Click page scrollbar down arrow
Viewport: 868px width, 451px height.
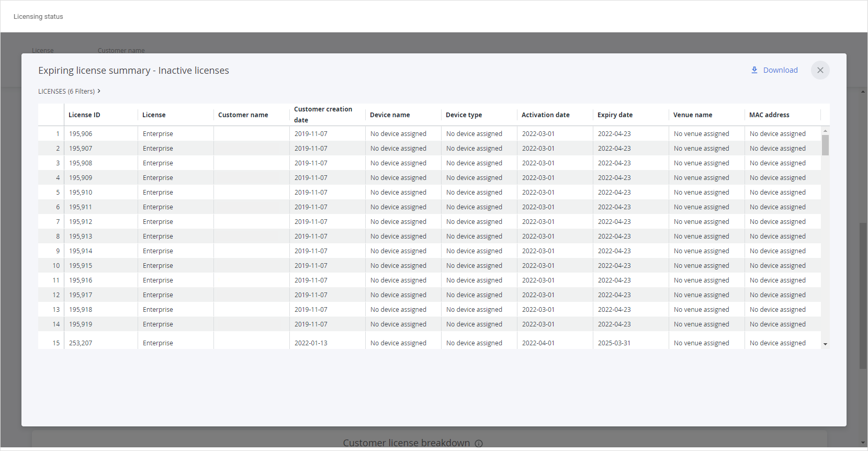tap(863, 443)
